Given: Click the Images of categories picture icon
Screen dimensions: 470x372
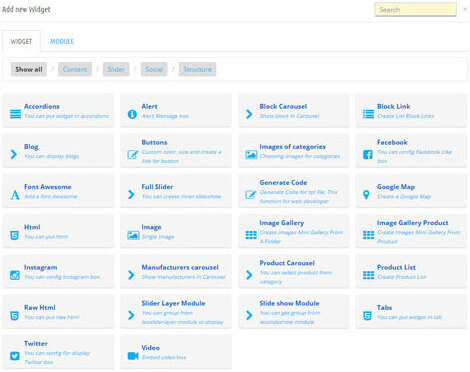Looking at the screenshot, I should pyautogui.click(x=251, y=155).
